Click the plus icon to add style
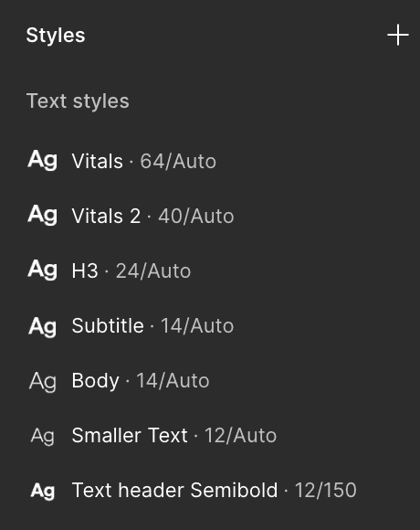 398,35
